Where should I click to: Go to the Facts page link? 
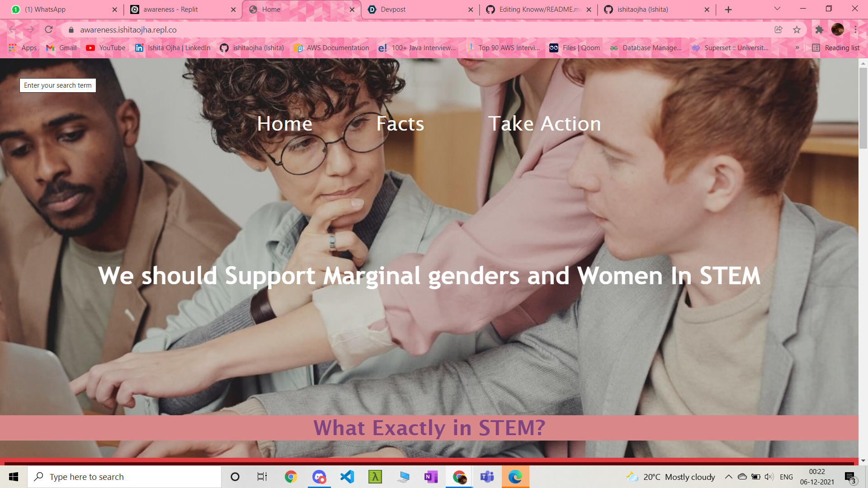(x=400, y=124)
